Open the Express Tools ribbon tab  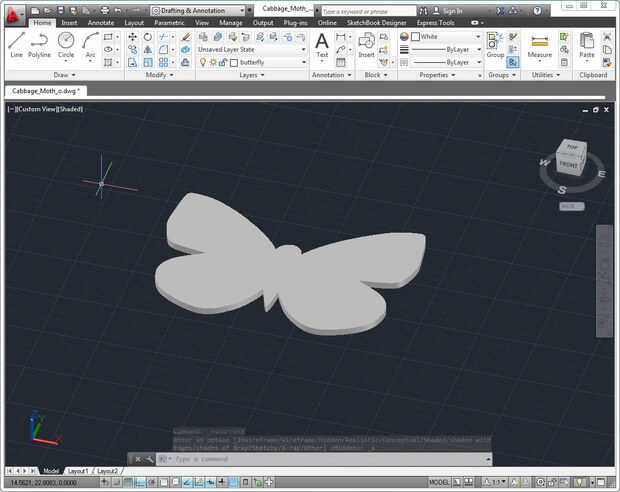tap(435, 23)
